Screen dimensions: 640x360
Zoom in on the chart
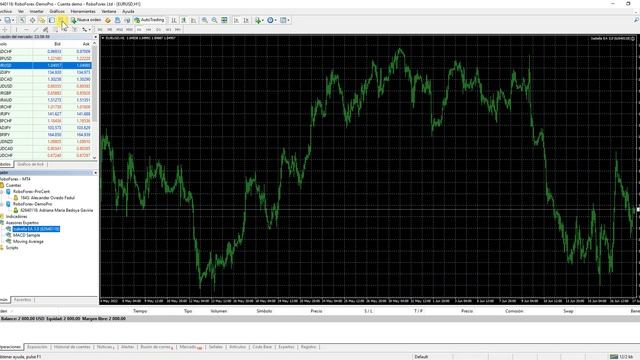[x=204, y=20]
